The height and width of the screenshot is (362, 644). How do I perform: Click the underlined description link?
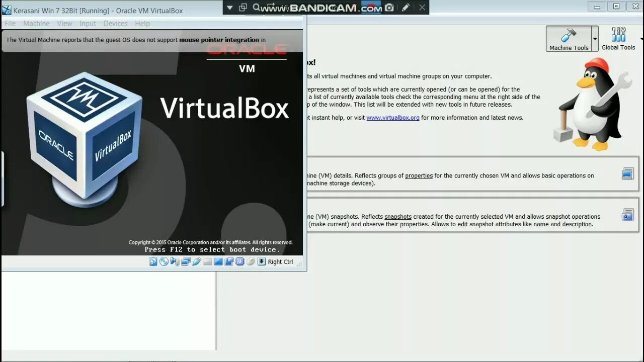click(577, 224)
